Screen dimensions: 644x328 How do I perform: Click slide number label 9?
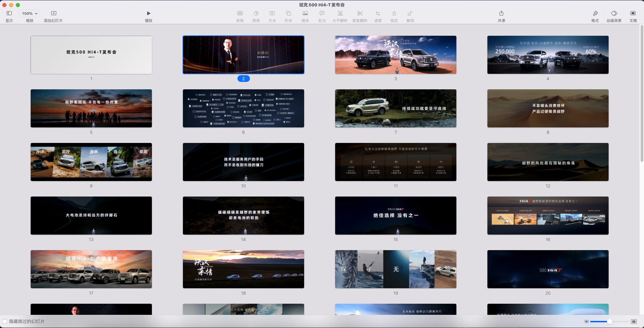(x=91, y=186)
